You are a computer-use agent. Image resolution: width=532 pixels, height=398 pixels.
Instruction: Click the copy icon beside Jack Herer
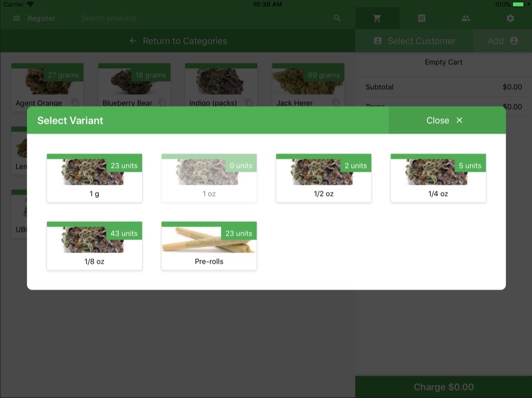click(x=336, y=103)
